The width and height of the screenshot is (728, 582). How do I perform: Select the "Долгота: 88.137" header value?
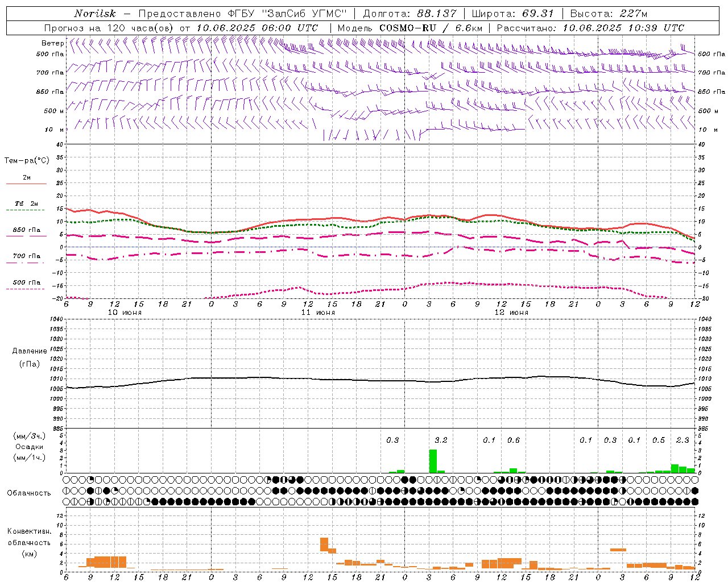(409, 14)
